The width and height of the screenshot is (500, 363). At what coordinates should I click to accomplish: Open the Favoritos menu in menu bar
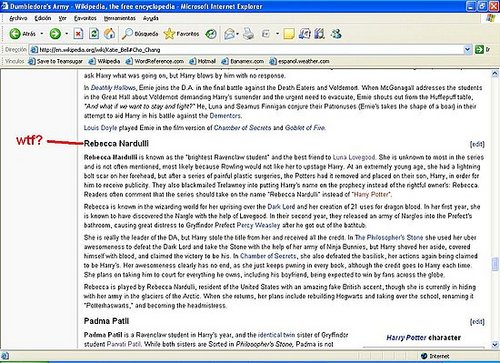coord(85,18)
